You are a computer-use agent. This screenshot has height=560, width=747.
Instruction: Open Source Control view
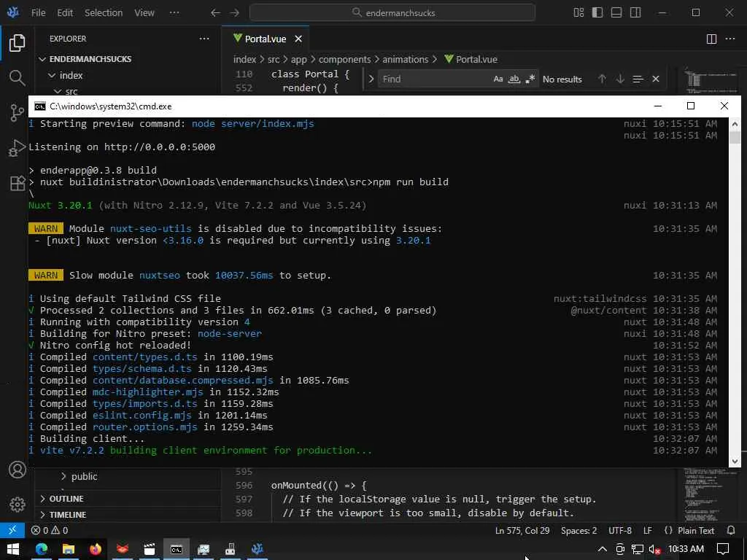point(18,113)
